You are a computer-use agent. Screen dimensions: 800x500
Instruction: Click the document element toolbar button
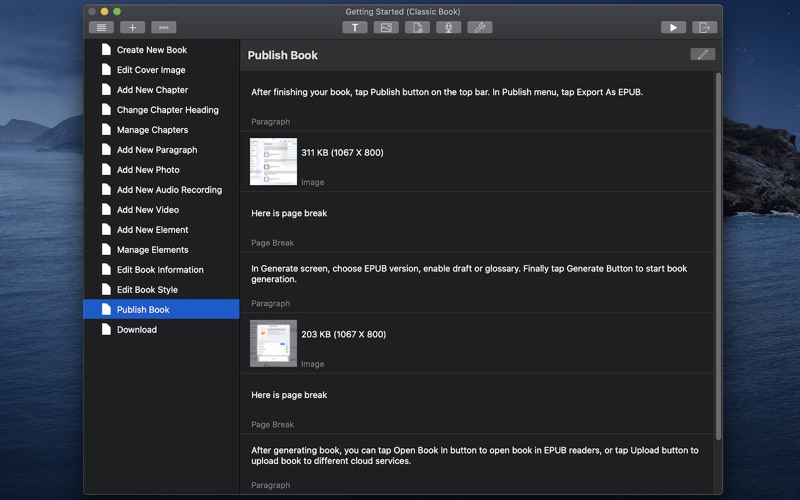[417, 28]
